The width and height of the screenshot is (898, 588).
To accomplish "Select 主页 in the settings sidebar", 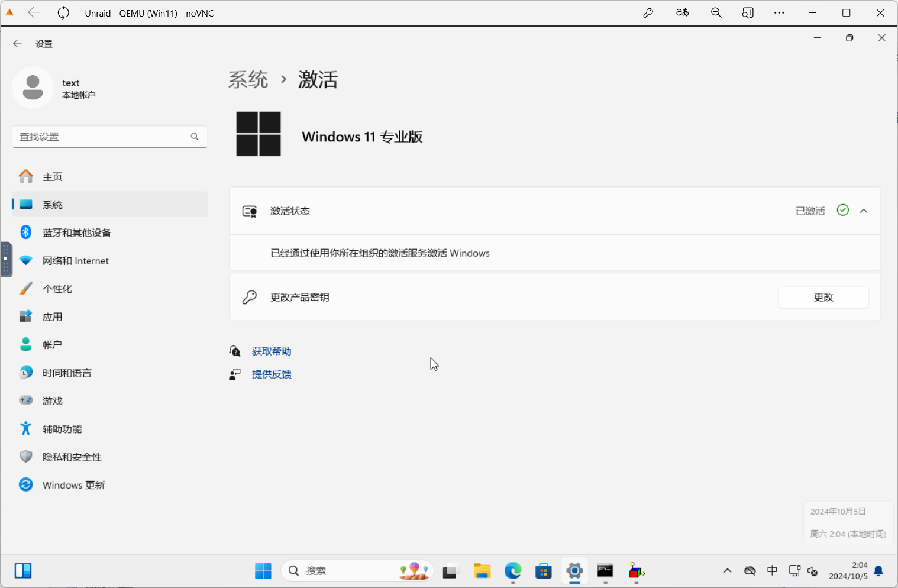I will 52,176.
